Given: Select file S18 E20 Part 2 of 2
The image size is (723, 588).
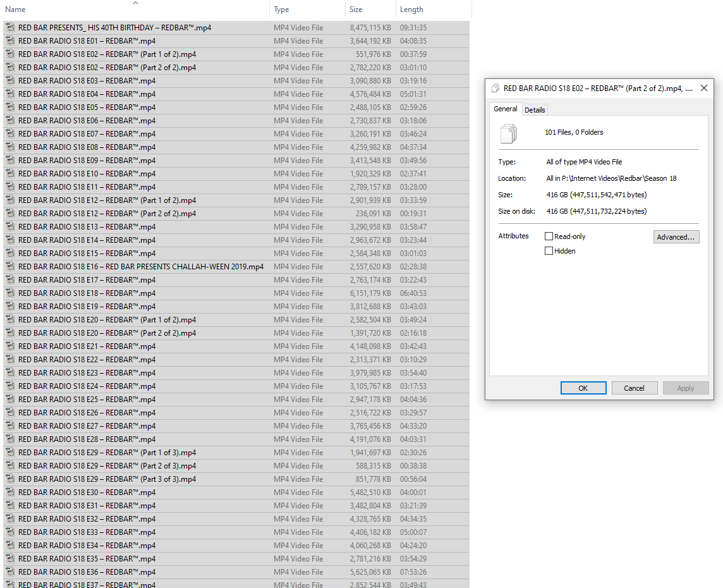Looking at the screenshot, I should coord(236,333).
